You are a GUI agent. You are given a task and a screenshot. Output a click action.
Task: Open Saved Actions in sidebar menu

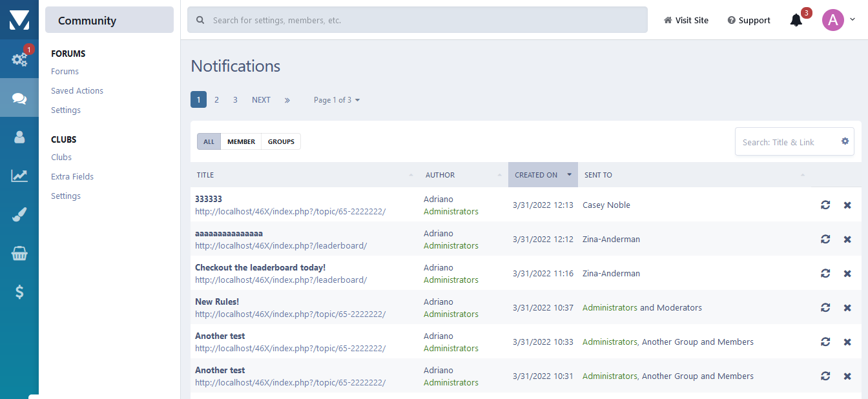77,91
